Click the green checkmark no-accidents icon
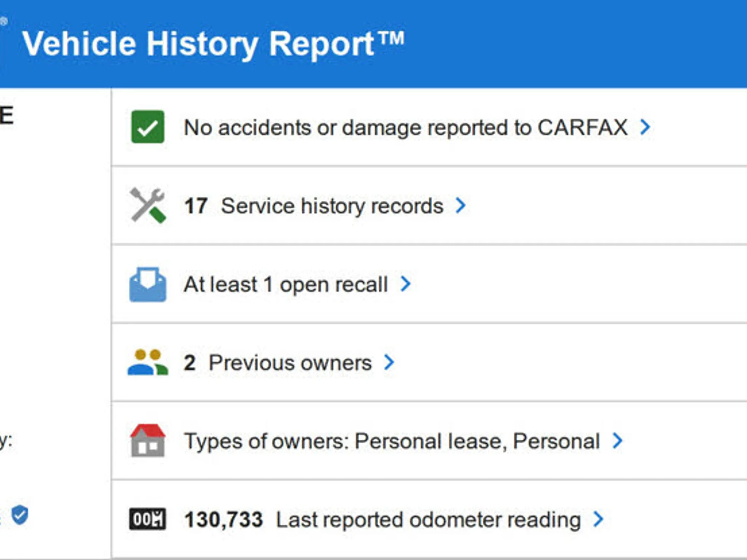The width and height of the screenshot is (747, 560). [x=148, y=127]
